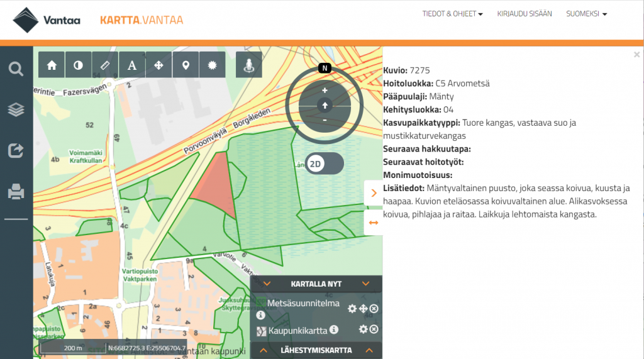Open the print sidebar icon
This screenshot has width=644, height=359.
coord(16,191)
